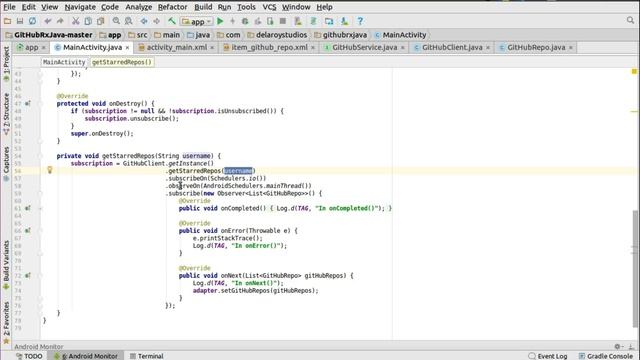The width and height of the screenshot is (640, 360).
Task: Switch to the GitHubService.java tab
Action: coord(364,47)
